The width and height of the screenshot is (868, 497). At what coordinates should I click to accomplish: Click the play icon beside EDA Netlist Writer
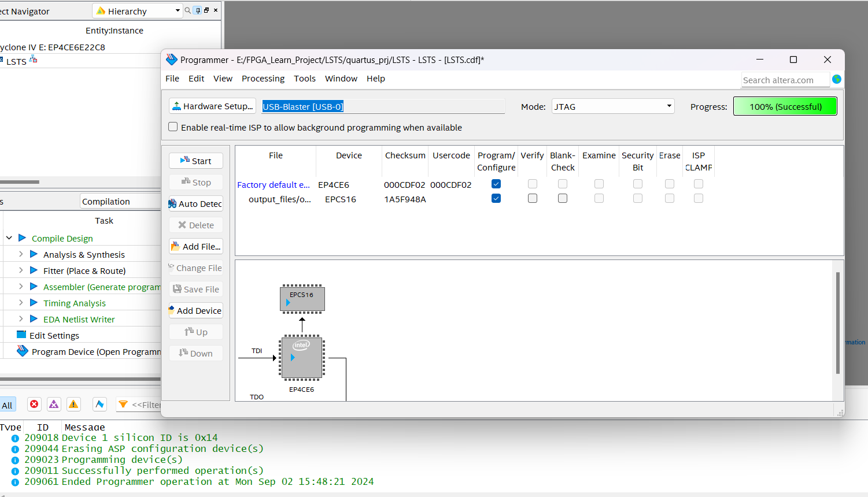[34, 318]
